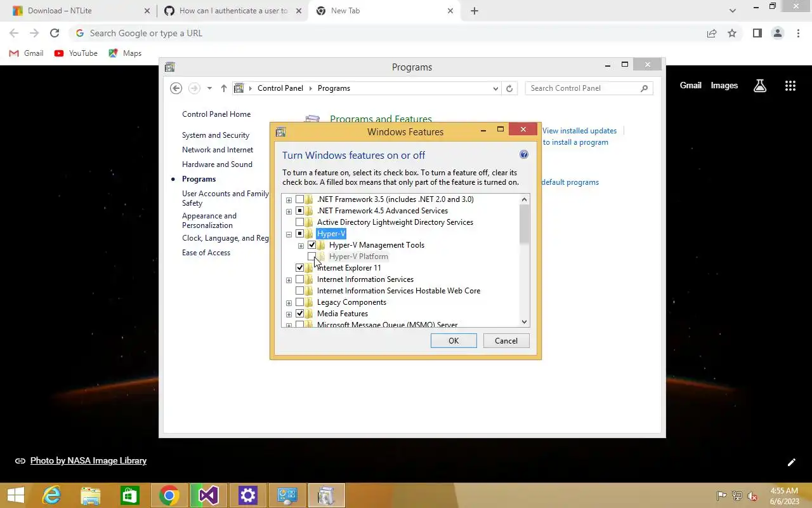Viewport: 812px width, 508px height.
Task: Uncheck Internet Explorer 11
Action: (300, 268)
